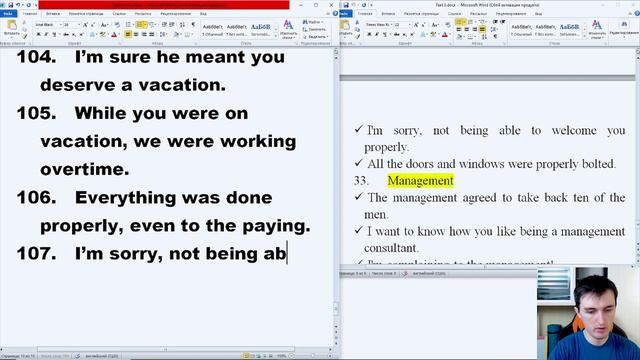The image size is (640, 360).
Task: Shrink font size in left Word window
Action: 93,24
